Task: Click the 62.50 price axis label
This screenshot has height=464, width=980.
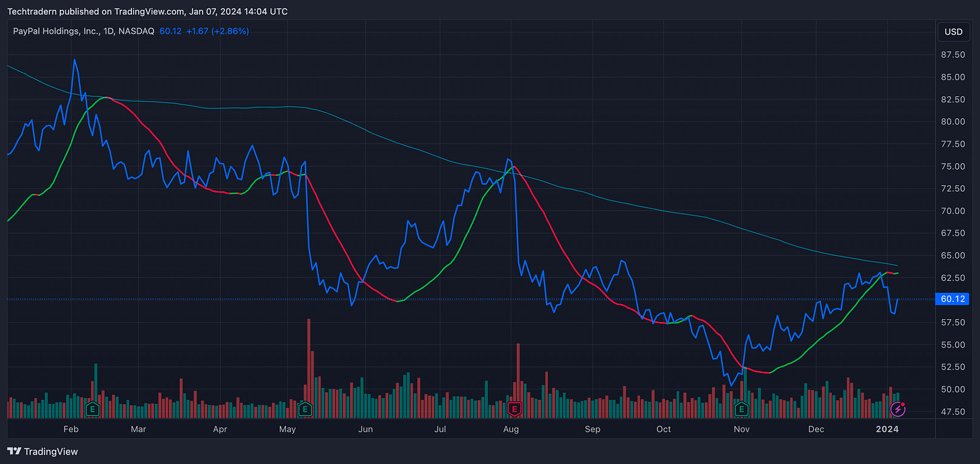Action: [953, 277]
